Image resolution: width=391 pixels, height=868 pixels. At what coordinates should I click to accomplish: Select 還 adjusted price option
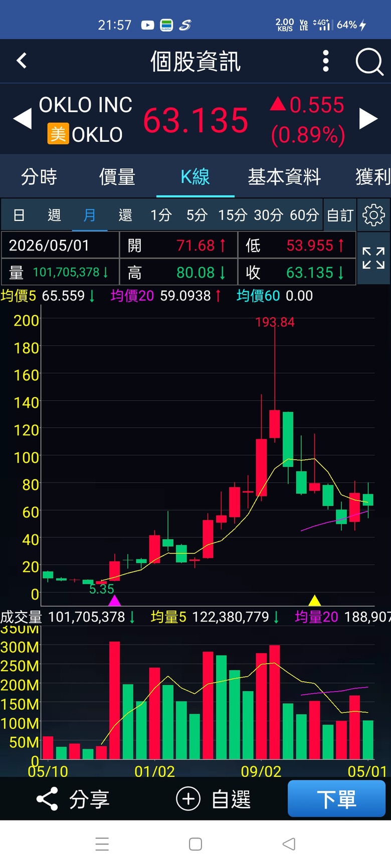125,215
